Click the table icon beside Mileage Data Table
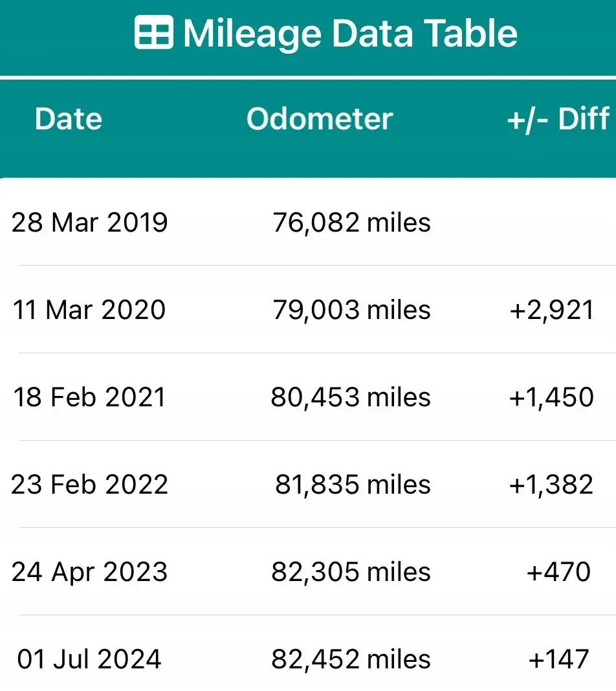 pyautogui.click(x=153, y=32)
